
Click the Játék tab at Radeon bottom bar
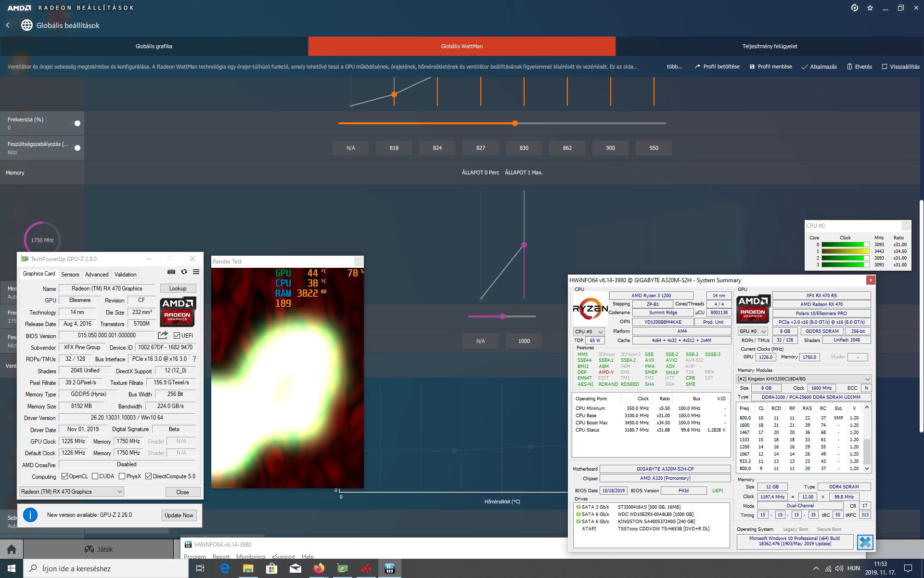99,549
